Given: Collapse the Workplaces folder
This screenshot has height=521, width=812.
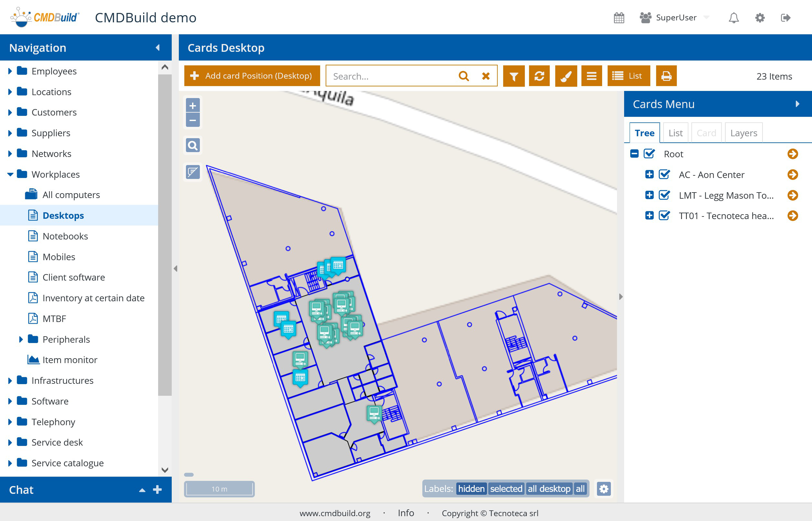Looking at the screenshot, I should [x=10, y=174].
